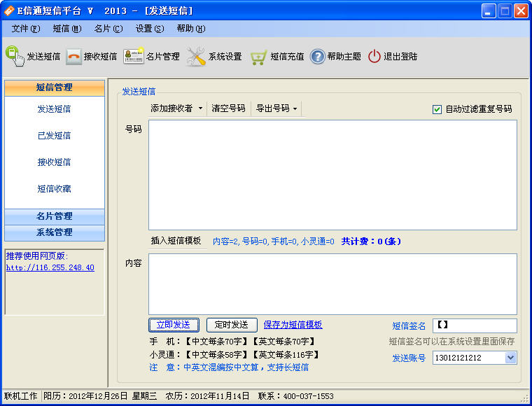Click the 发送短信 toolbar icon

(x=15, y=56)
